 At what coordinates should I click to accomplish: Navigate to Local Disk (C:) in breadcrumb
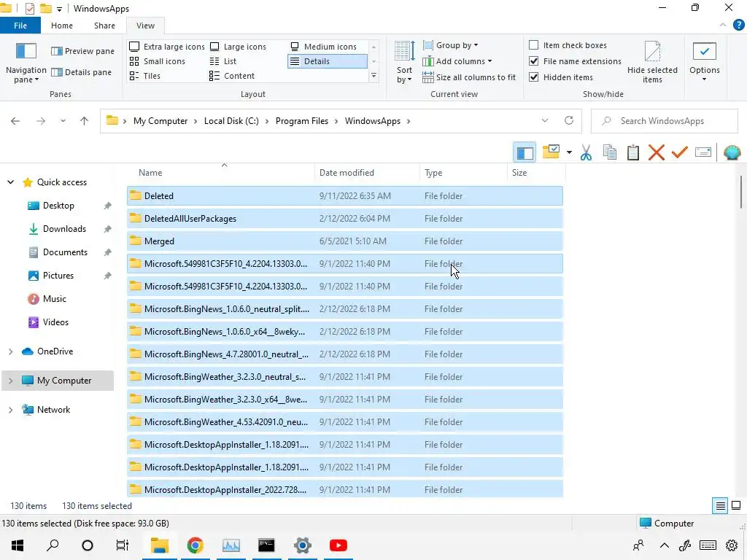click(231, 121)
